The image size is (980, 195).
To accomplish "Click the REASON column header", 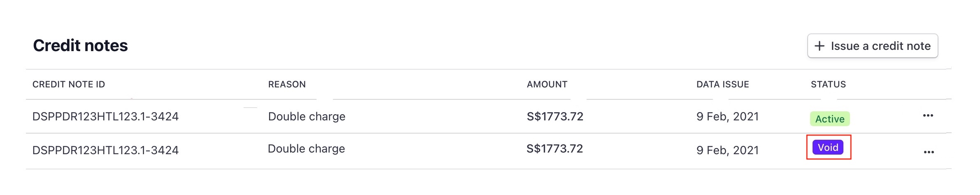I will point(287,85).
